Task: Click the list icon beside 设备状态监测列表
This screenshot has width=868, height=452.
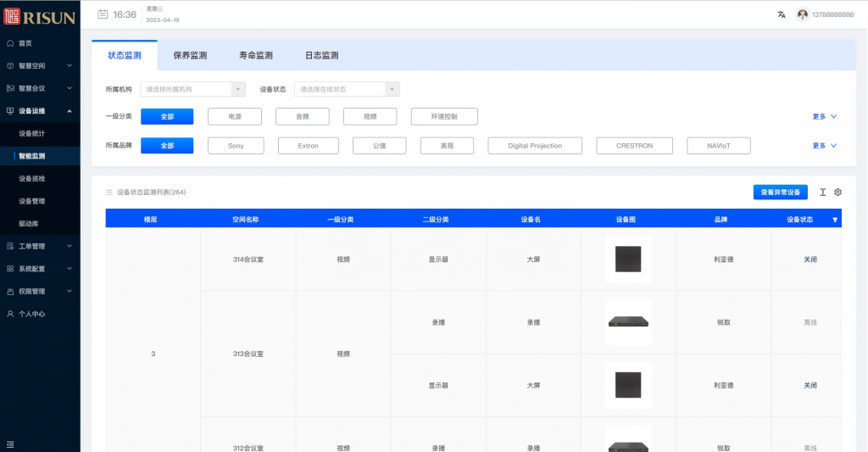Action: [x=109, y=193]
